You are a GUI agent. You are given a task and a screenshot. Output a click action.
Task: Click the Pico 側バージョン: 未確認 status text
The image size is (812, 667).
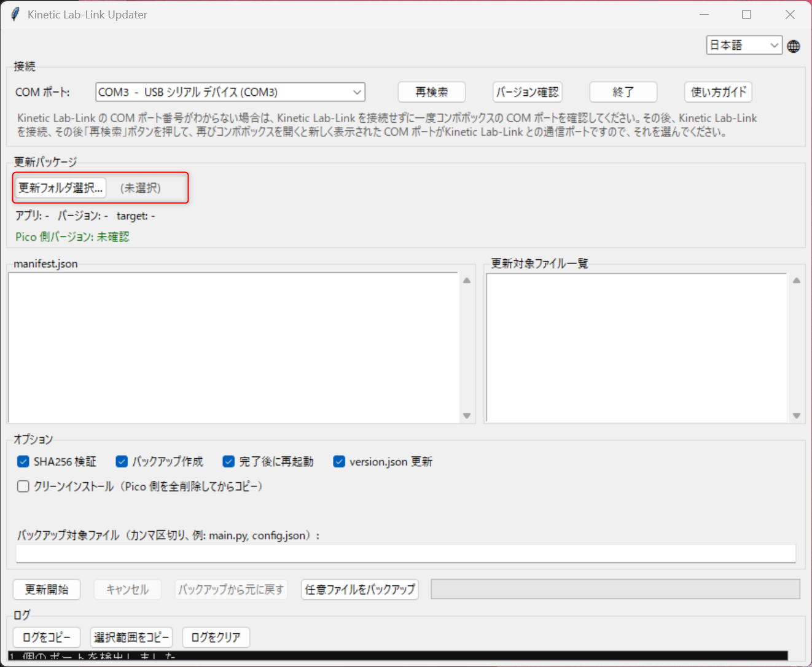pos(72,236)
